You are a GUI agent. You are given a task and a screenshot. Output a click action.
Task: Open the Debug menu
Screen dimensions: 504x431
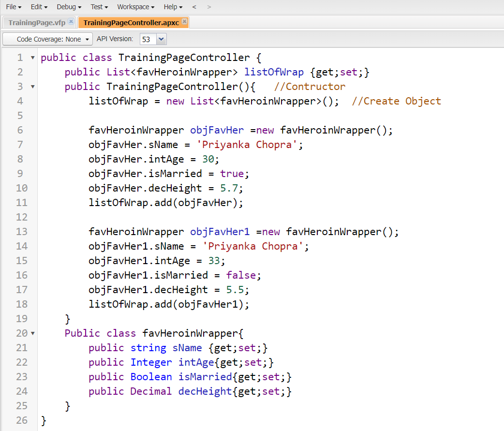coord(69,7)
